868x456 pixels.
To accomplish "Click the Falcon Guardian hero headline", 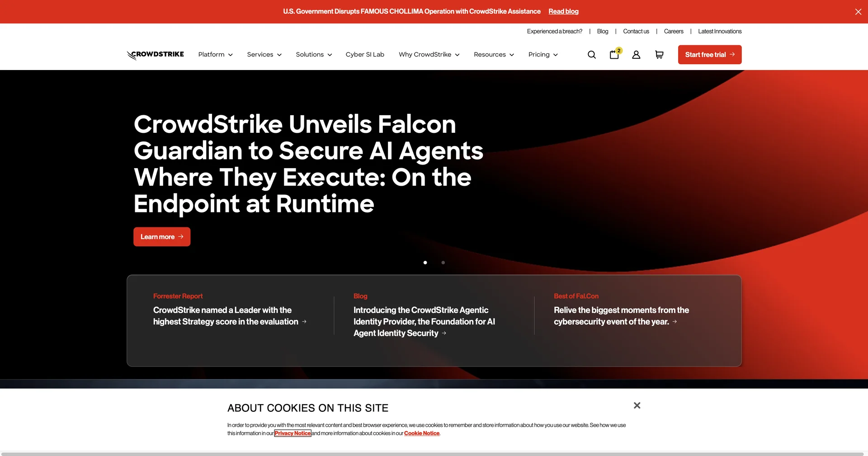I will (x=308, y=164).
